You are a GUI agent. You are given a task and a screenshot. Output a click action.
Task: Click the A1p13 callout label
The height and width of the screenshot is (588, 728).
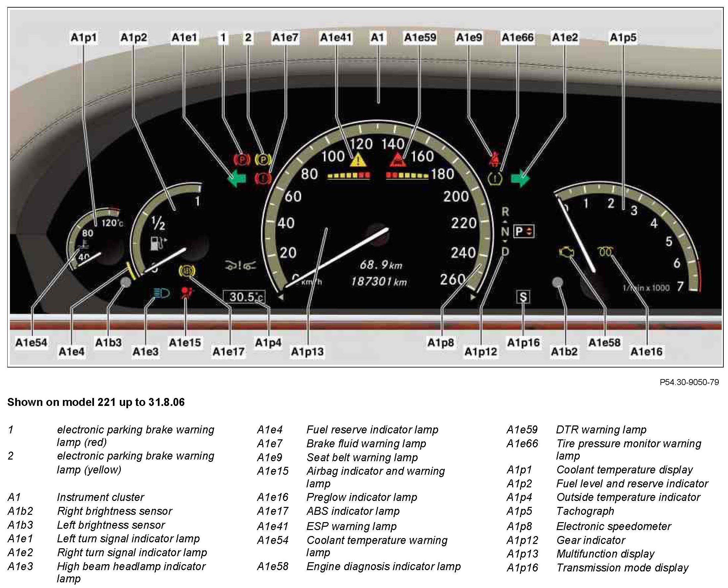tap(307, 352)
